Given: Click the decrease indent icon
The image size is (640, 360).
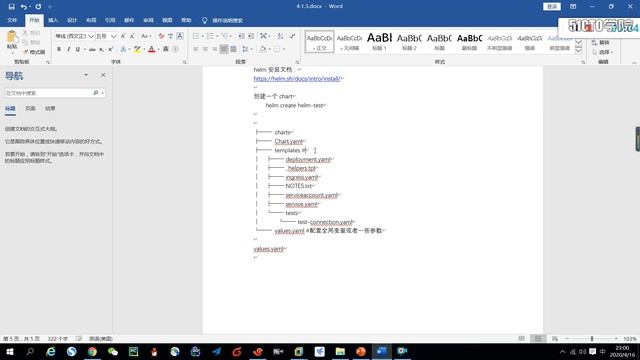Looking at the screenshot, I should click(x=241, y=36).
